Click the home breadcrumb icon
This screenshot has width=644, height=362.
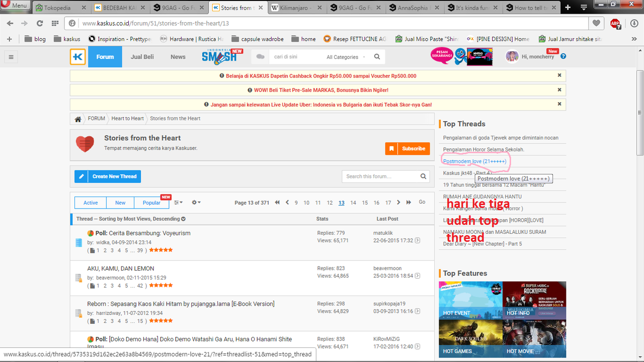(77, 119)
